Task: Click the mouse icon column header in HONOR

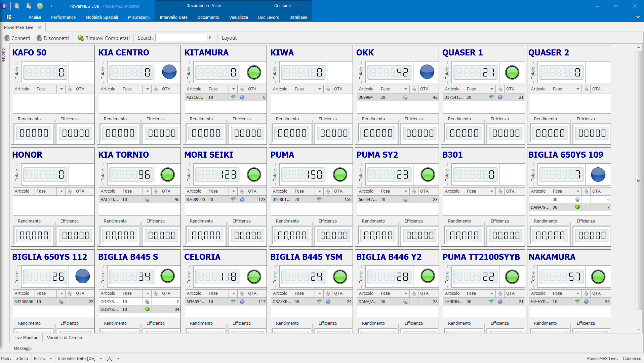Action: (70, 191)
